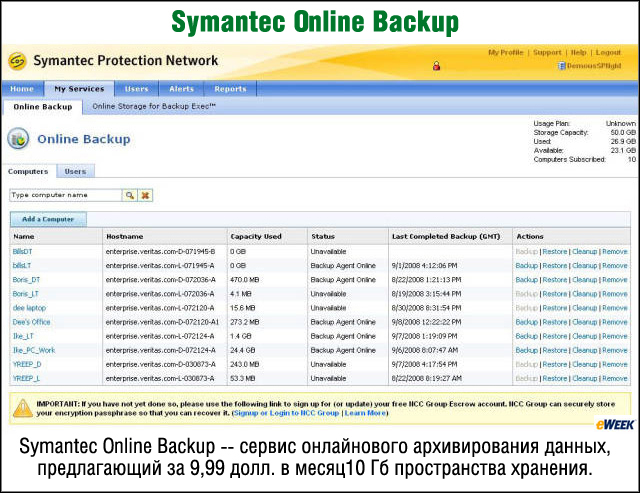
Task: Select the Computers tab
Action: [28, 171]
